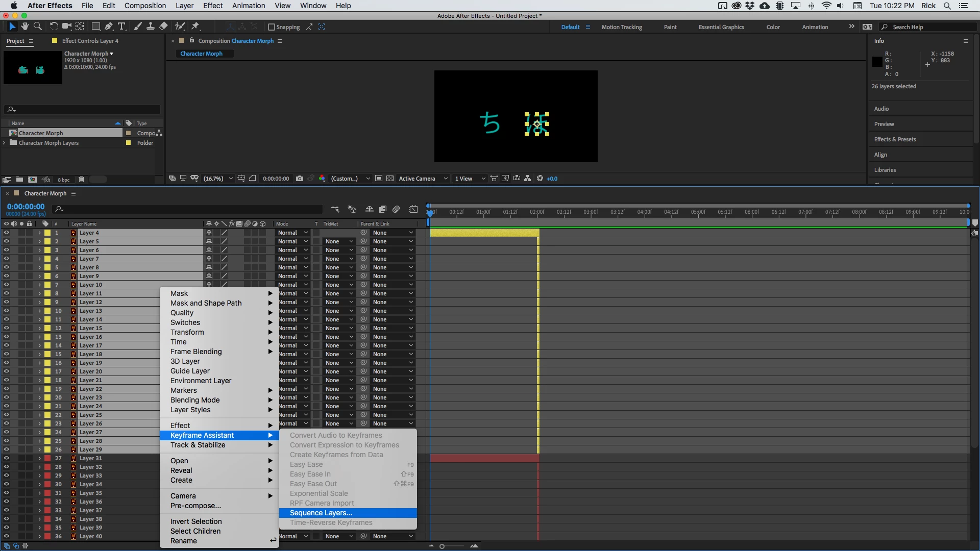980x551 pixels.
Task: Select the Zoom tool magnifier
Action: (37, 27)
